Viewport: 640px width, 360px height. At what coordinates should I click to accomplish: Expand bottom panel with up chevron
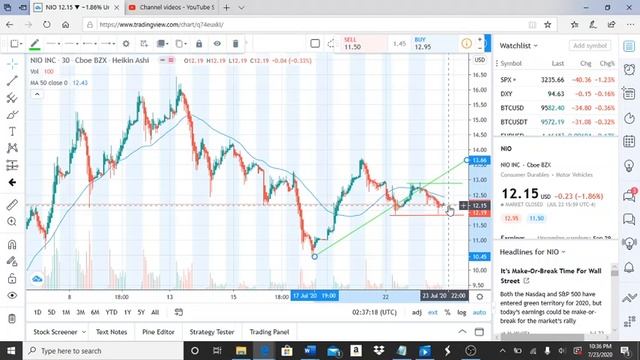pos(462,331)
